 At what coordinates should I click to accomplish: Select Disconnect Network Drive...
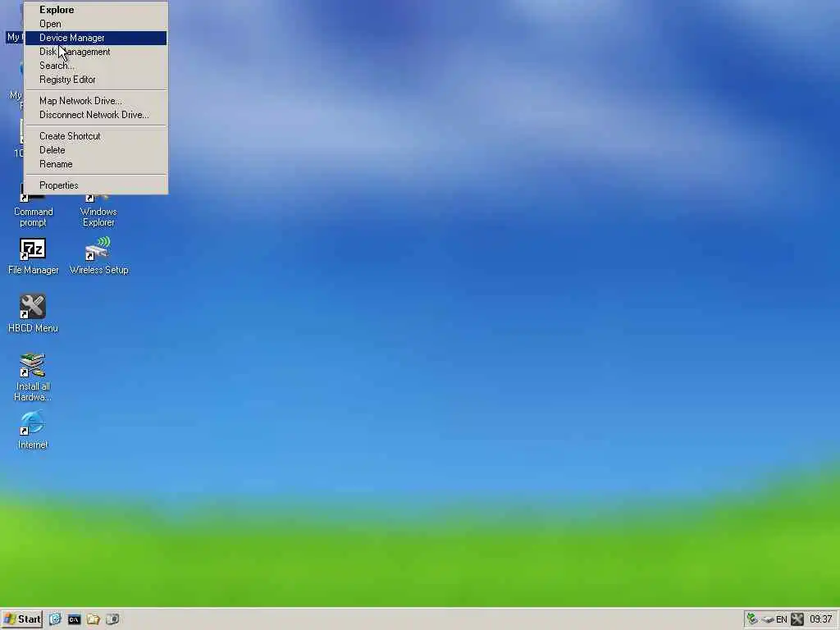coord(96,115)
